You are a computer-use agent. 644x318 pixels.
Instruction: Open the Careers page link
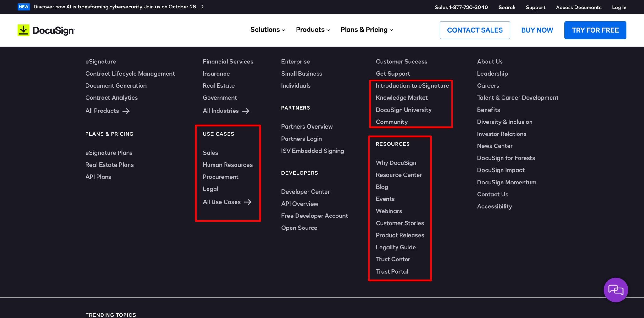pyautogui.click(x=488, y=85)
